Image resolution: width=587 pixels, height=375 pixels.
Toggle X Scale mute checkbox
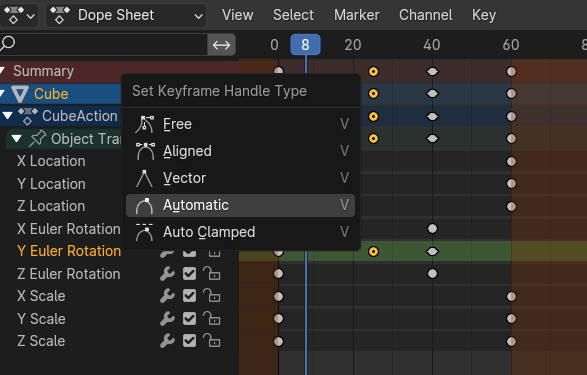tap(189, 296)
